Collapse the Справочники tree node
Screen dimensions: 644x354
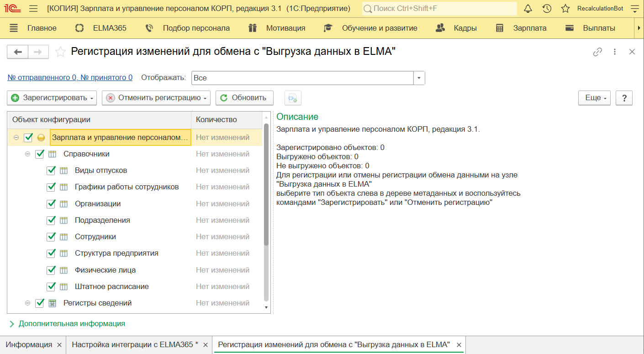point(28,154)
